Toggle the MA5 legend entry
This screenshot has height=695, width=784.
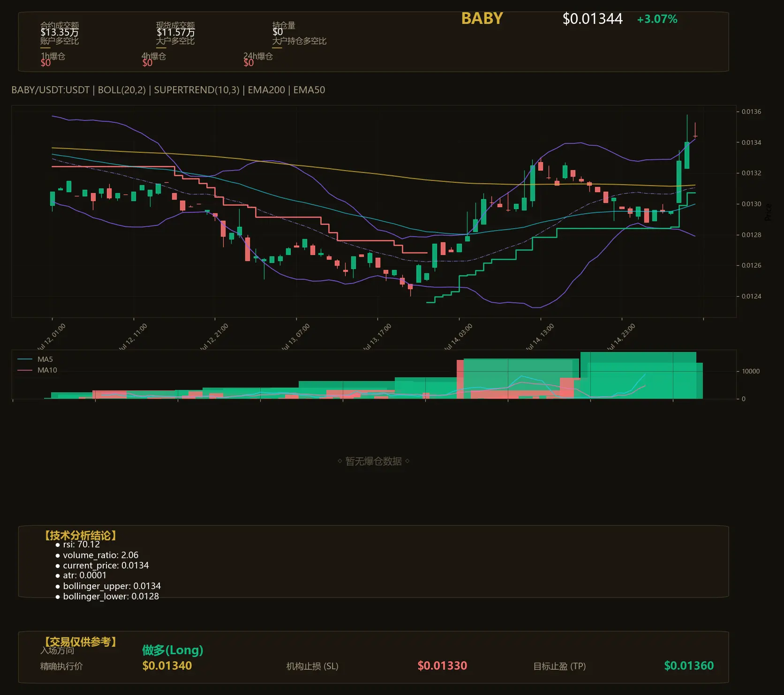(x=35, y=359)
